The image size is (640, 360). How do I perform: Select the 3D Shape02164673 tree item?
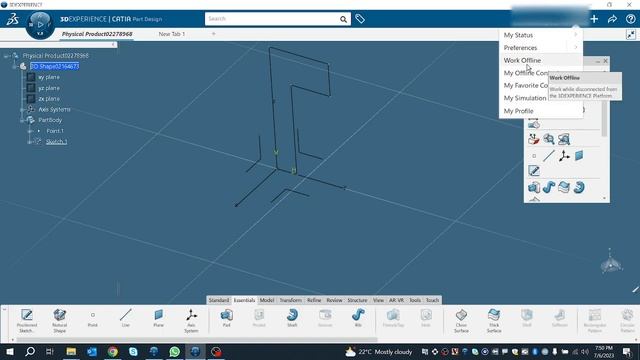pos(55,66)
